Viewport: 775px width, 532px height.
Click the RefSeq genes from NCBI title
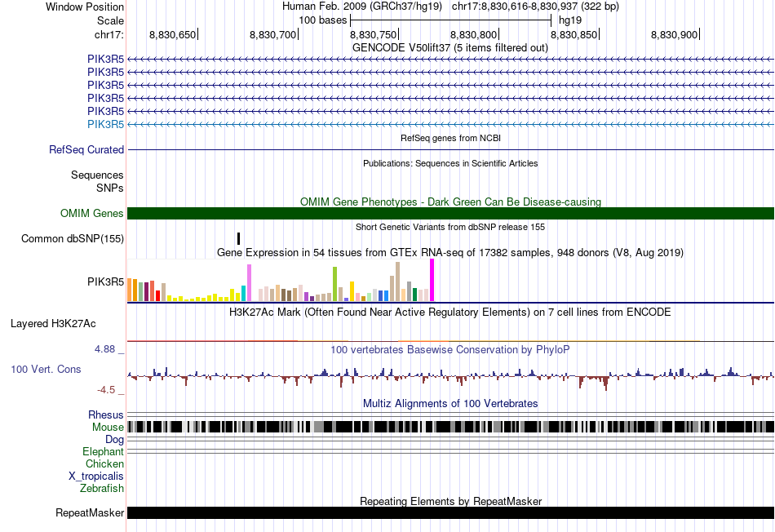tap(450, 138)
